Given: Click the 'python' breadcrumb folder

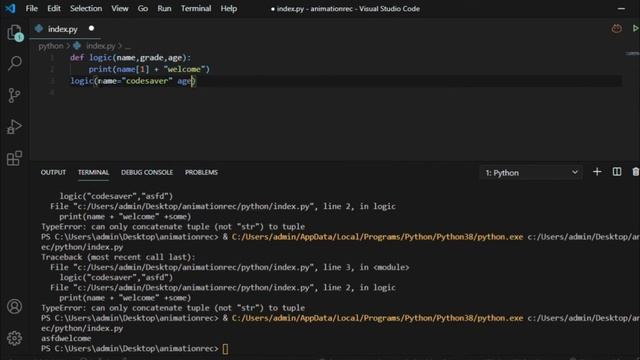Looking at the screenshot, I should coord(51,46).
